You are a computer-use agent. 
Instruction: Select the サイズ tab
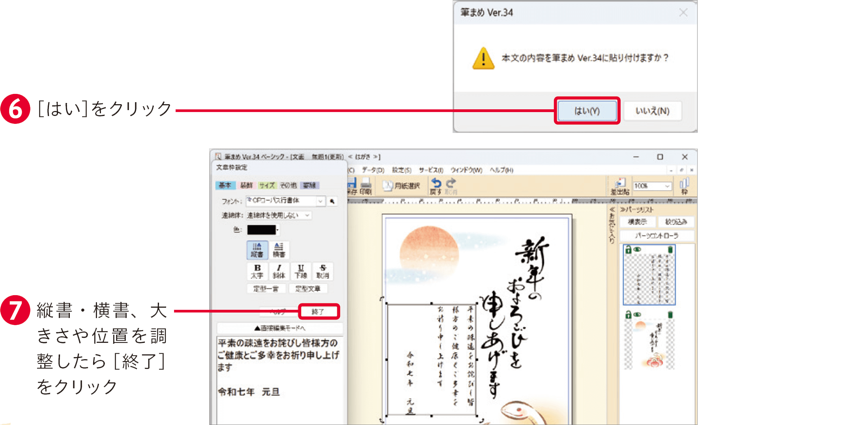pyautogui.click(x=267, y=185)
